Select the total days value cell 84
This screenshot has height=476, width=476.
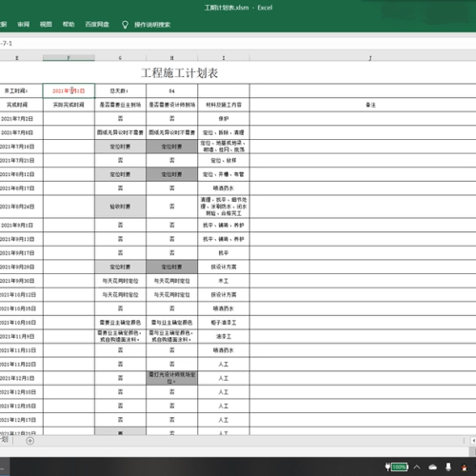(171, 91)
